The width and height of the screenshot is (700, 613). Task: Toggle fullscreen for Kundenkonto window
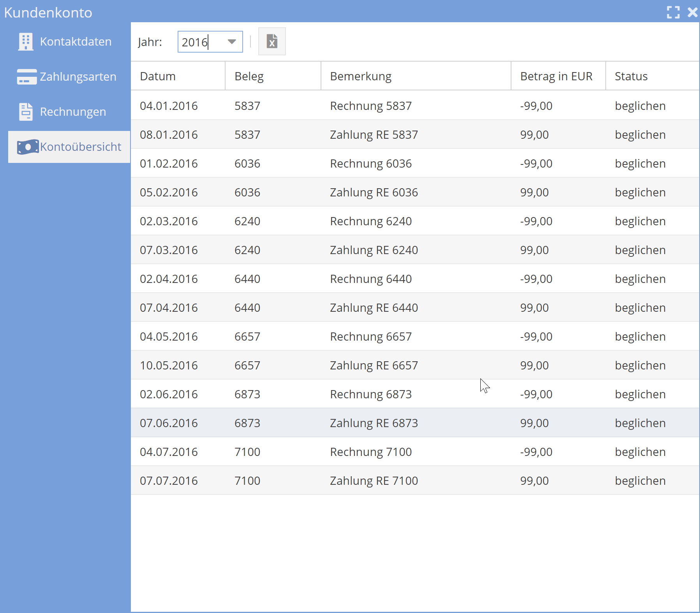coord(673,12)
